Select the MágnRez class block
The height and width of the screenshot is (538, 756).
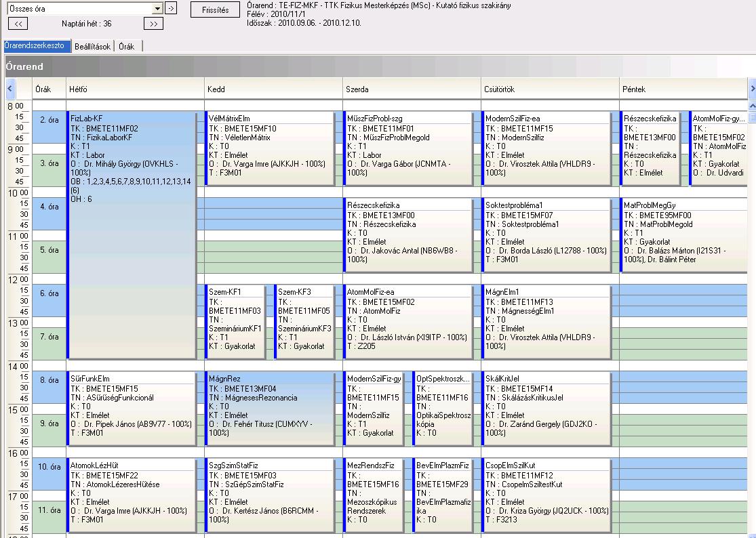pos(270,409)
